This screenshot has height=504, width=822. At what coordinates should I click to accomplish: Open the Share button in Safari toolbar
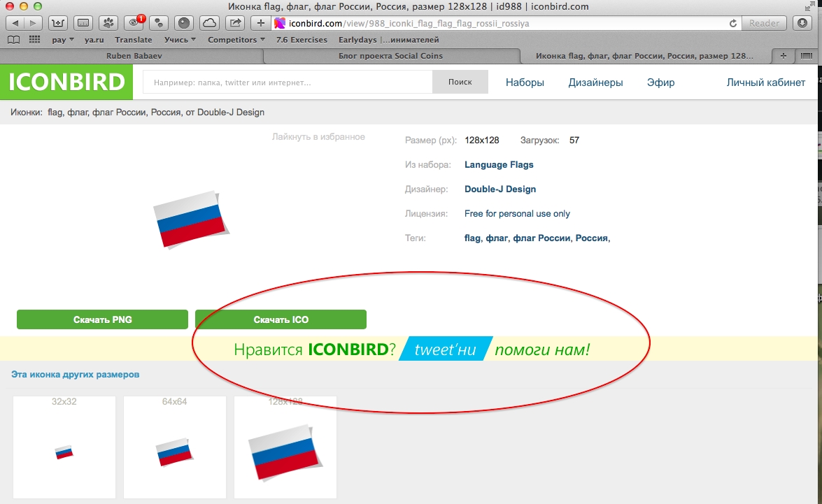tap(235, 23)
